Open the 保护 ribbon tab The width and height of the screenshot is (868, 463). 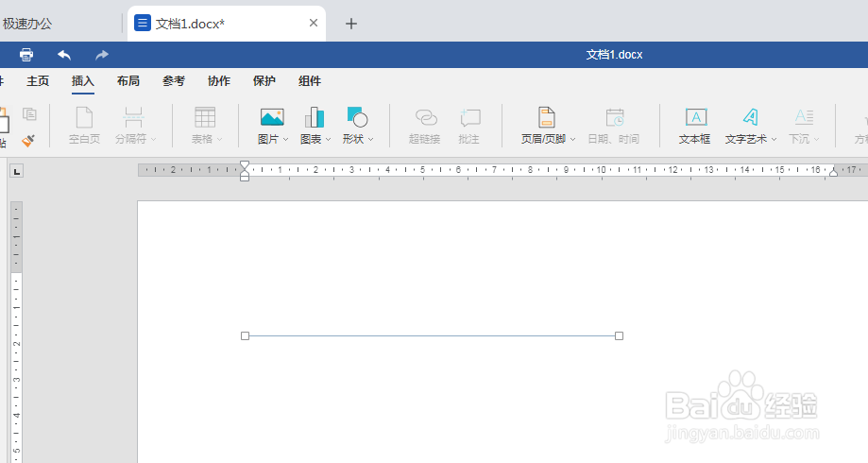(x=264, y=81)
